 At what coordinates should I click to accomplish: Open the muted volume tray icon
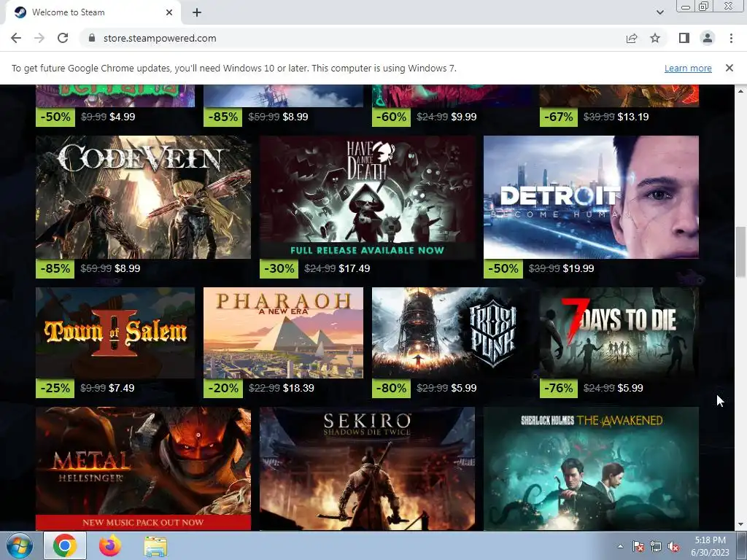tap(673, 547)
